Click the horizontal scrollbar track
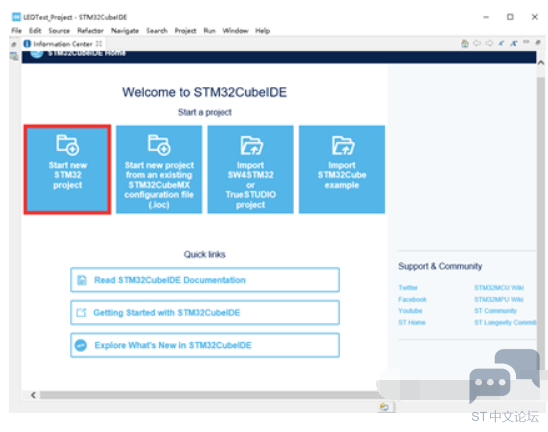 point(210,395)
